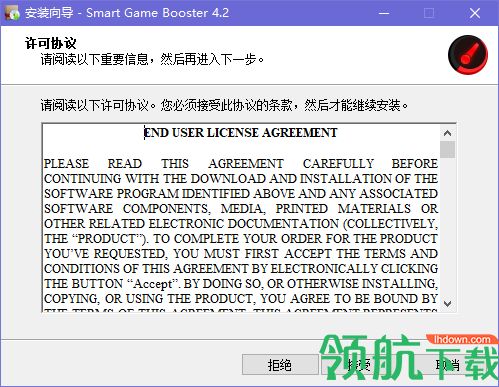Click the line starting 'COPYING, OR USING THE PRODUCT'
This screenshot has height=387, width=499.
[241, 299]
